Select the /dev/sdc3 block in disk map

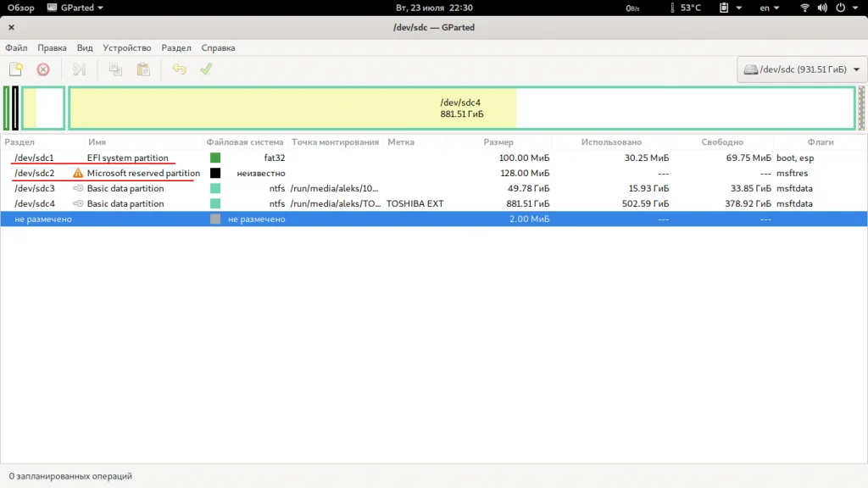pos(44,108)
